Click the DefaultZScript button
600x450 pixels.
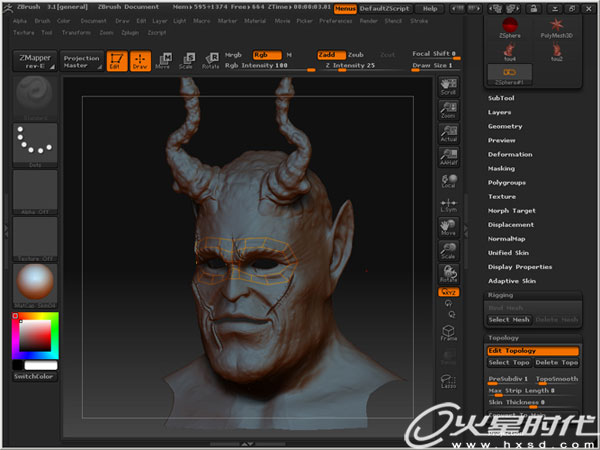[385, 8]
